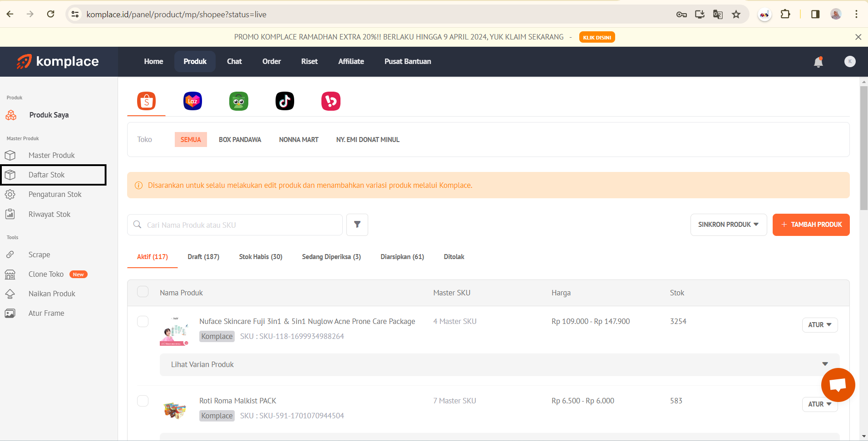
Task: Open ATUR dropdown for Nuface Skincare
Action: pyautogui.click(x=820, y=325)
